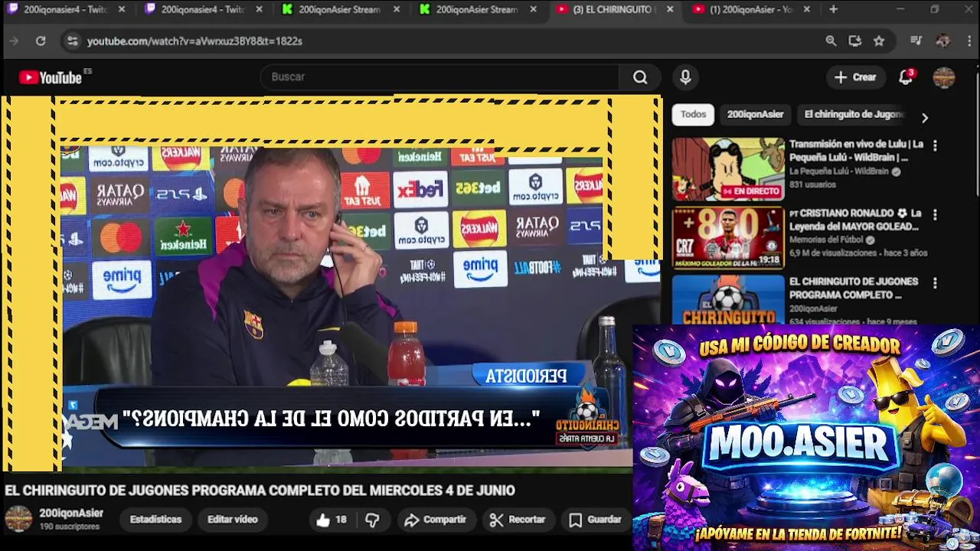Open the Cristiano Ronaldo video thumbnail
980x551 pixels.
pos(728,238)
